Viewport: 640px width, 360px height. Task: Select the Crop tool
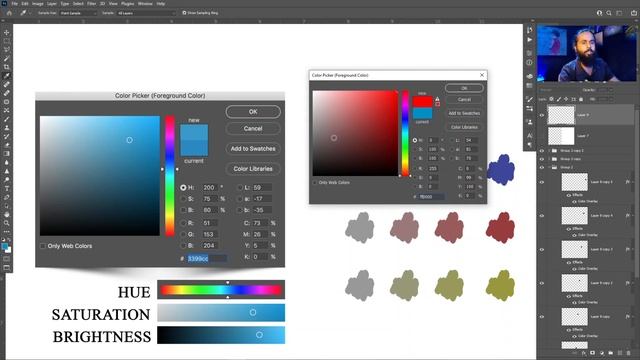tap(7, 67)
